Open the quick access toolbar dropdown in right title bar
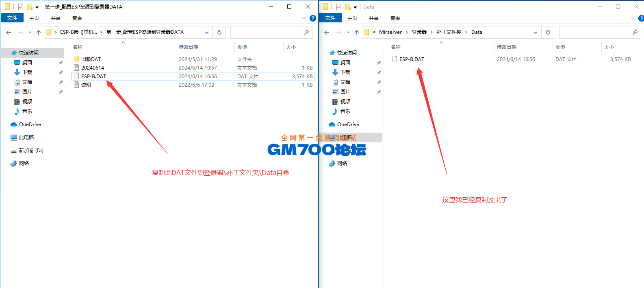Screen dimensions: 644x288 point(355,7)
